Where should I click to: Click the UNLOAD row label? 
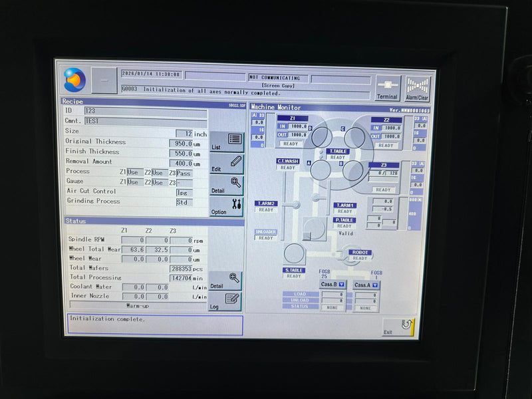click(x=300, y=301)
